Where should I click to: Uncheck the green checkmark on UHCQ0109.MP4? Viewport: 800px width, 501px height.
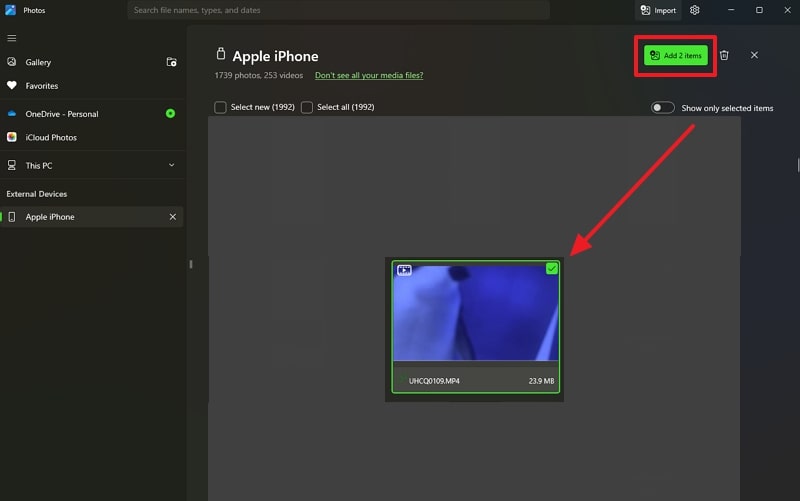(552, 268)
